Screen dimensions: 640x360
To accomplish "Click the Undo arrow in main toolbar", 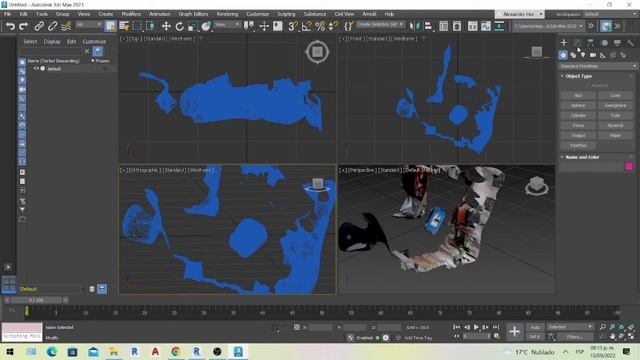I will tap(10, 27).
